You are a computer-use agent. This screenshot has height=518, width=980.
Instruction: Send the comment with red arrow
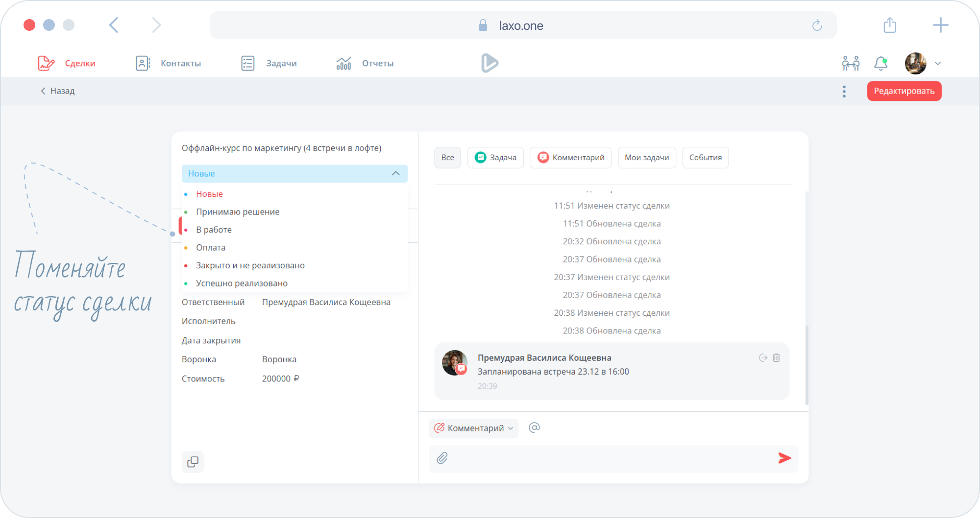[x=784, y=458]
